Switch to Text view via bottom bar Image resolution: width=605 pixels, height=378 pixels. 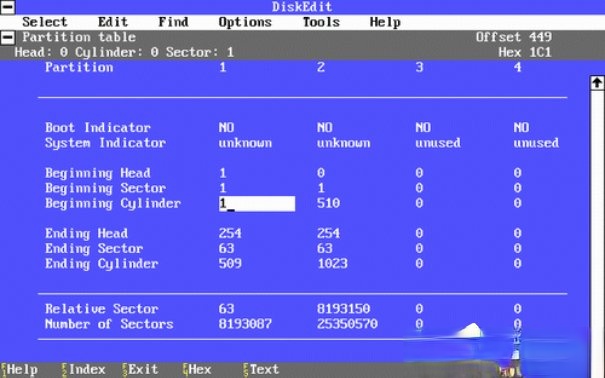point(261,370)
